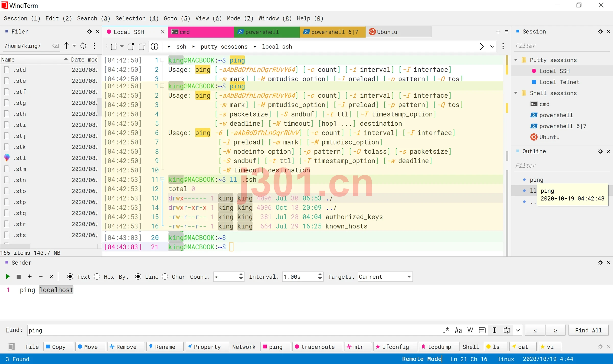Collapse the Putty sessions tree
The image size is (613, 364).
click(516, 60)
